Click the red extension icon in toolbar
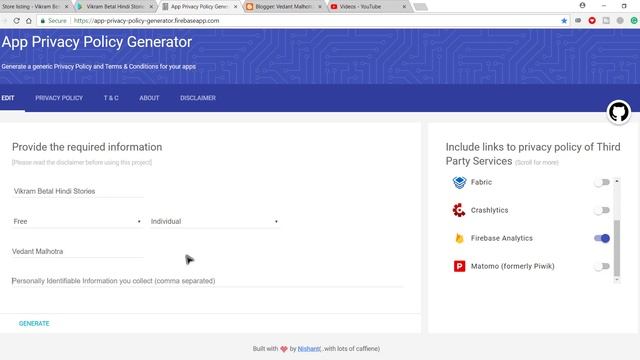Viewport: 640px width, 360px height. (592, 20)
